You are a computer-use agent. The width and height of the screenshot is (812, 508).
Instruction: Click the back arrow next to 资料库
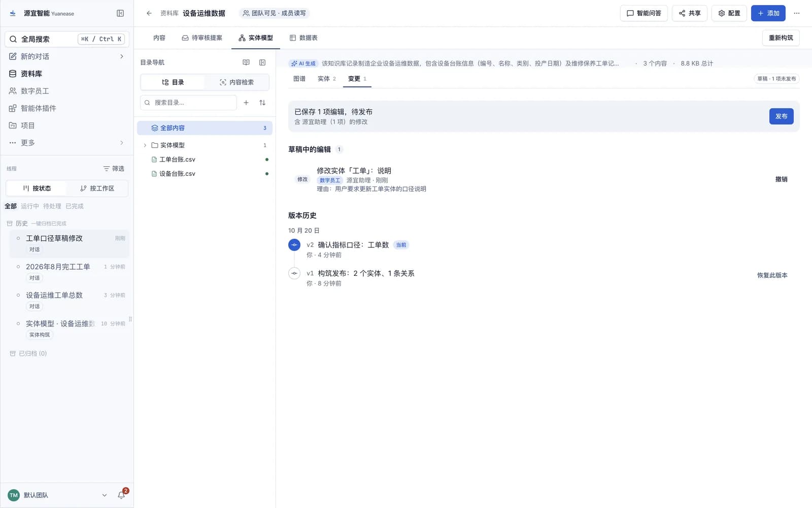[x=149, y=13]
